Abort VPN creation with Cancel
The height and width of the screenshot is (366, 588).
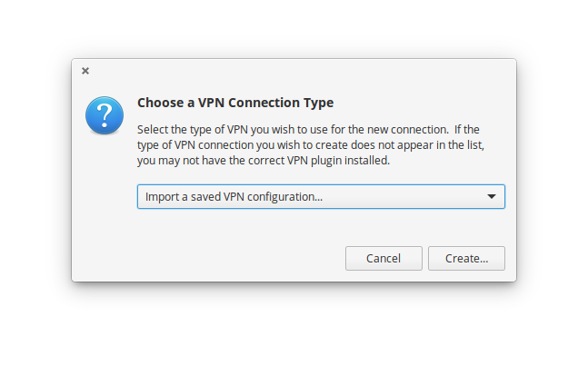384,258
